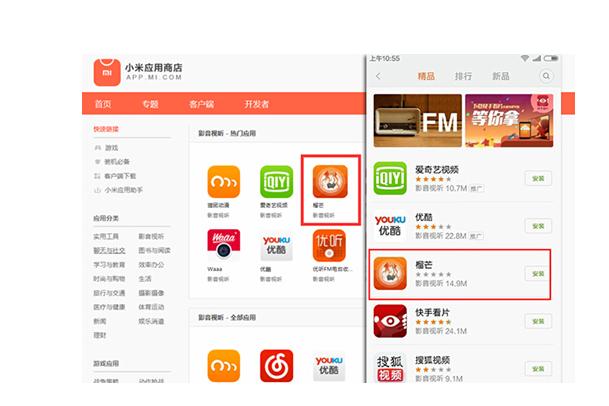Screen dimensions: 609x406
Task: Open the Waaa camera app icon
Action: (223, 245)
